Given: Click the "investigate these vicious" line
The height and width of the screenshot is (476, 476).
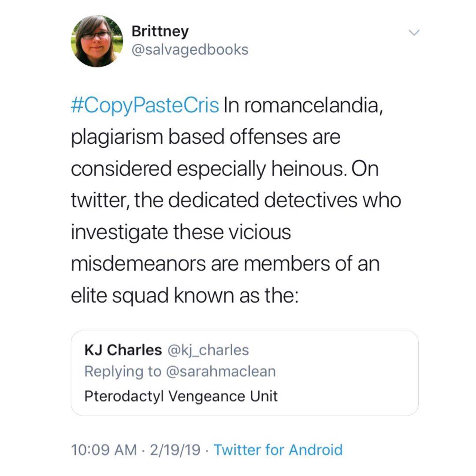Looking at the screenshot, I should pyautogui.click(x=181, y=232).
